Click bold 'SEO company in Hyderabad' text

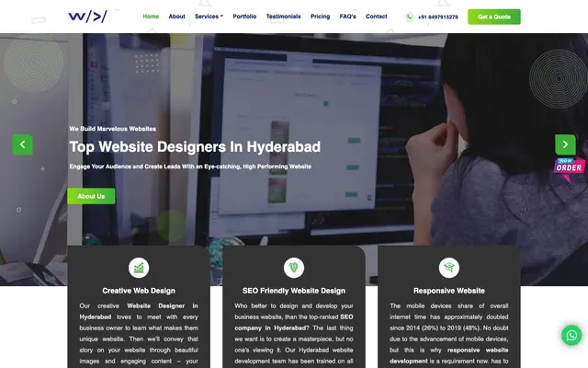tap(294, 323)
